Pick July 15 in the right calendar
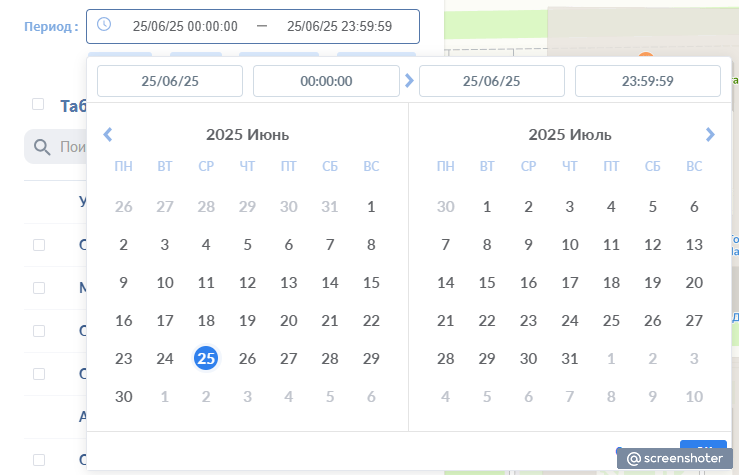The image size is (739, 475). click(487, 282)
